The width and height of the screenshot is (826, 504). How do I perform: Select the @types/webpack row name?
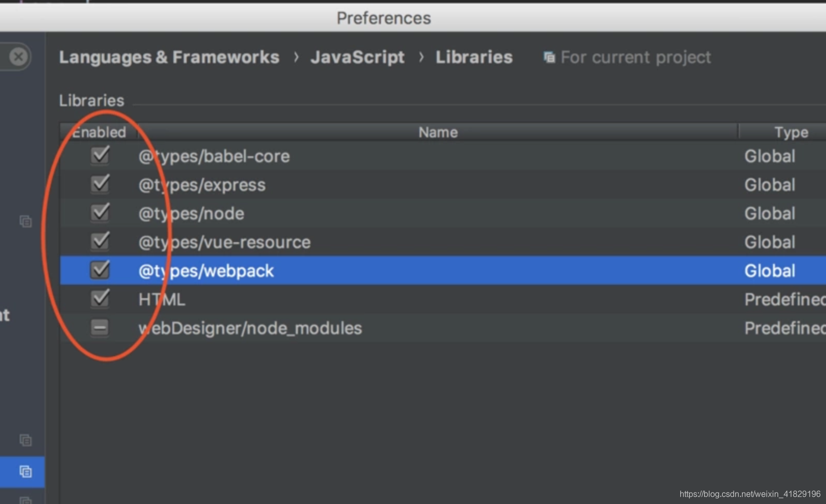click(x=206, y=271)
